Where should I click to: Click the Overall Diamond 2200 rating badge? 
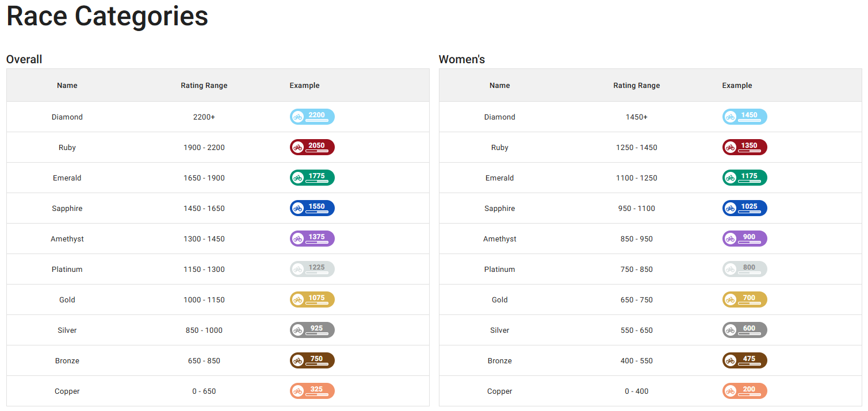coord(312,117)
